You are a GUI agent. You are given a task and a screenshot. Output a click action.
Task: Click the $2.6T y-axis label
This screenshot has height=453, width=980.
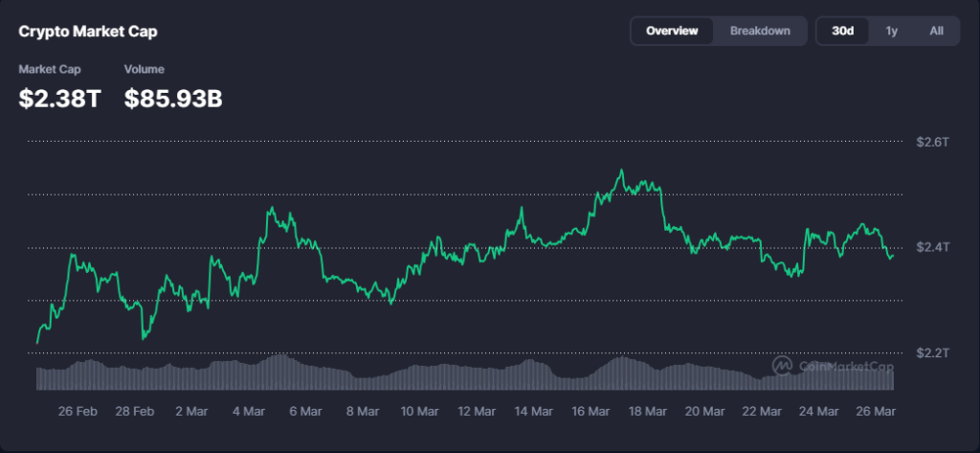[931, 142]
